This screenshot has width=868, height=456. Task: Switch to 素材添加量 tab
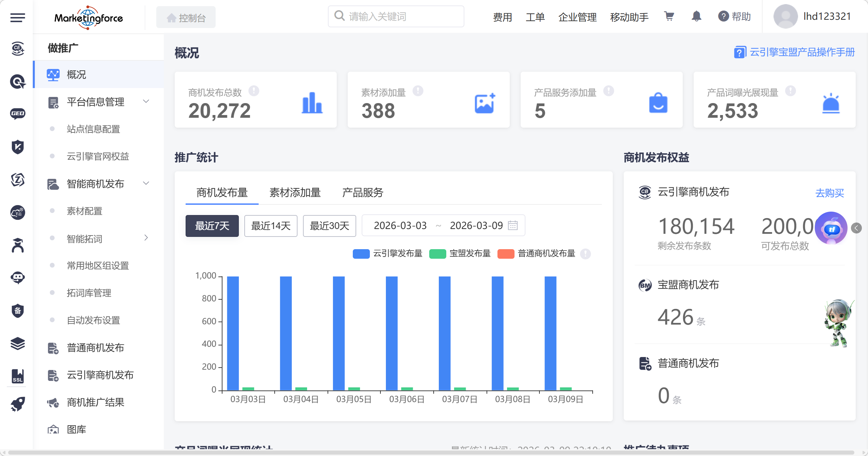(295, 193)
